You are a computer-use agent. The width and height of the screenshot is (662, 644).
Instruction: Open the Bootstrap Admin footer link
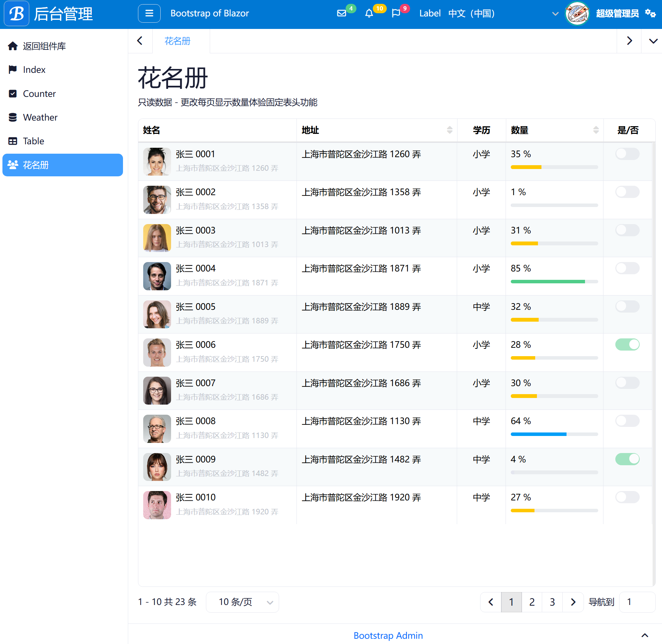tap(388, 635)
